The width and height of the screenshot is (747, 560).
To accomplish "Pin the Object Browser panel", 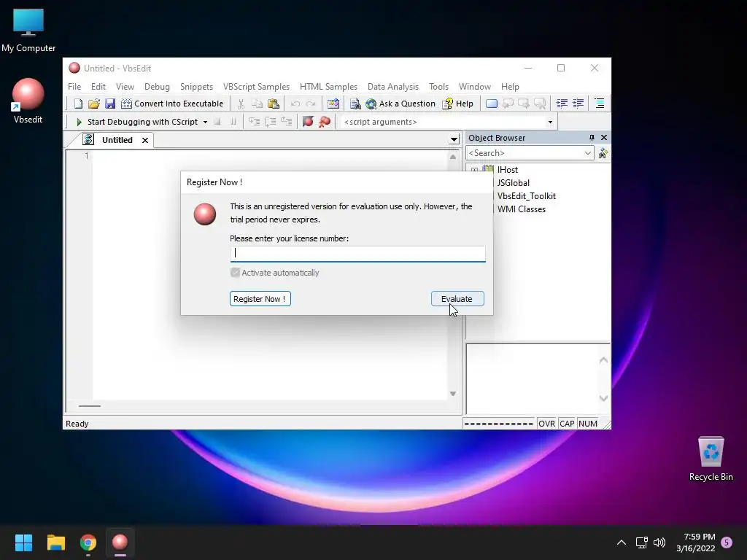I will (592, 138).
